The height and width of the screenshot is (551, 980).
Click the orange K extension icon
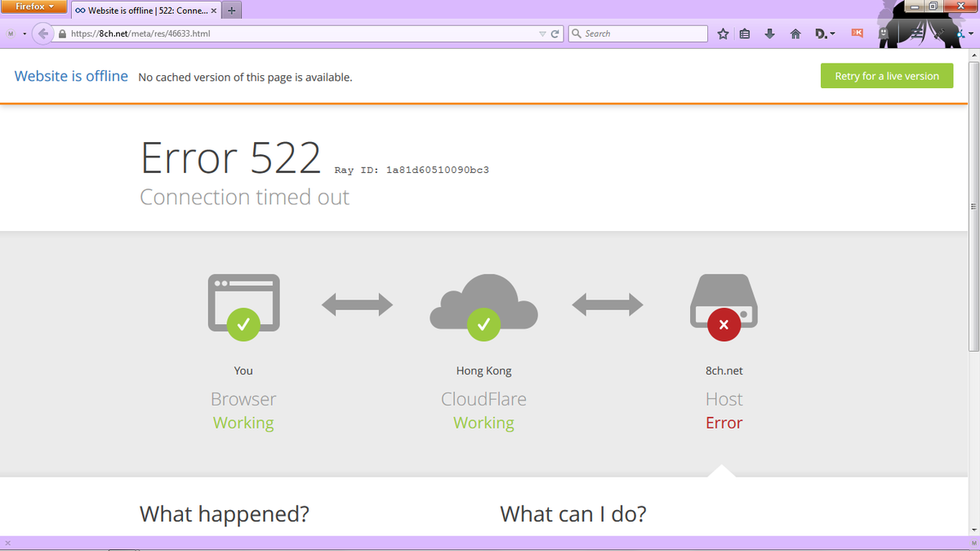tap(857, 33)
